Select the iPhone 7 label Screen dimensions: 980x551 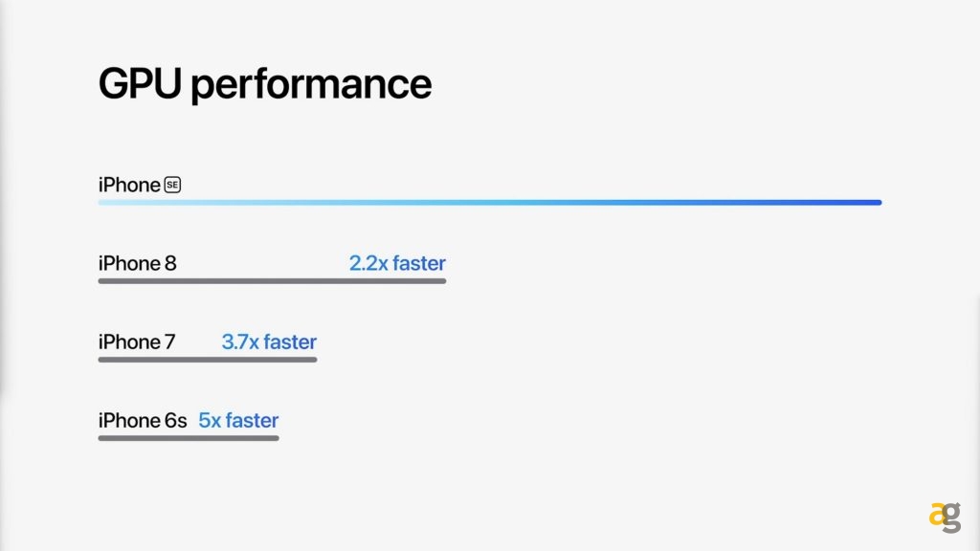(137, 342)
